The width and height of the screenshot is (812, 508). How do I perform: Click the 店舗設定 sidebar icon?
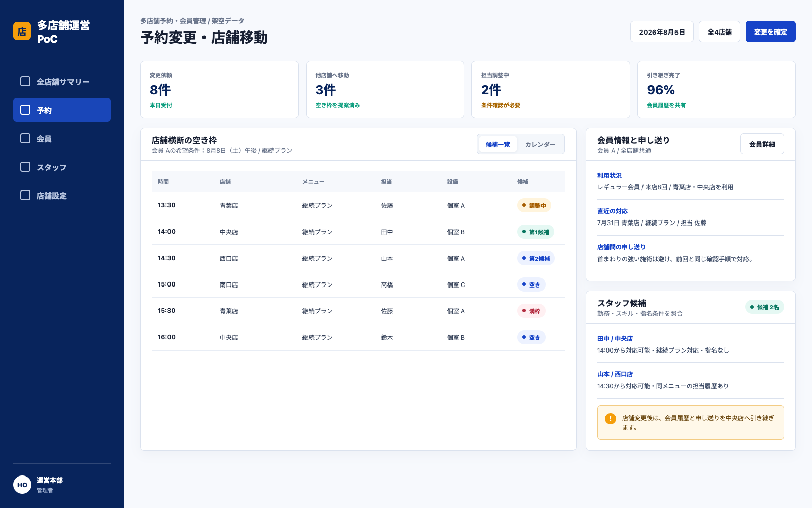[25, 195]
